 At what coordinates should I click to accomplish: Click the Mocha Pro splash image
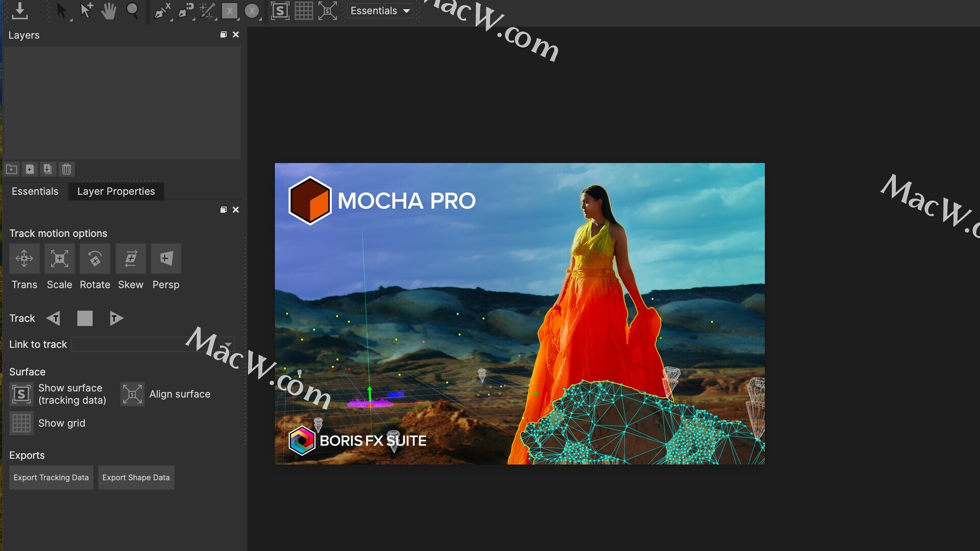[x=520, y=314]
